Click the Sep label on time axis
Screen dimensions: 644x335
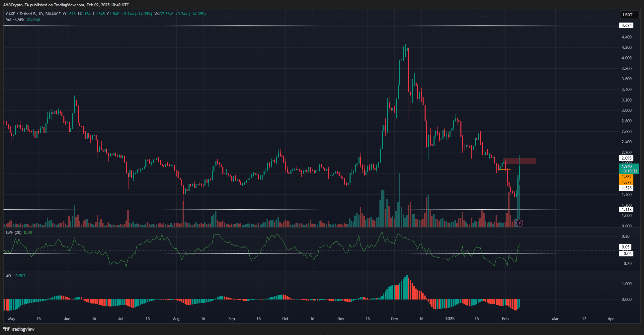pyautogui.click(x=232, y=319)
